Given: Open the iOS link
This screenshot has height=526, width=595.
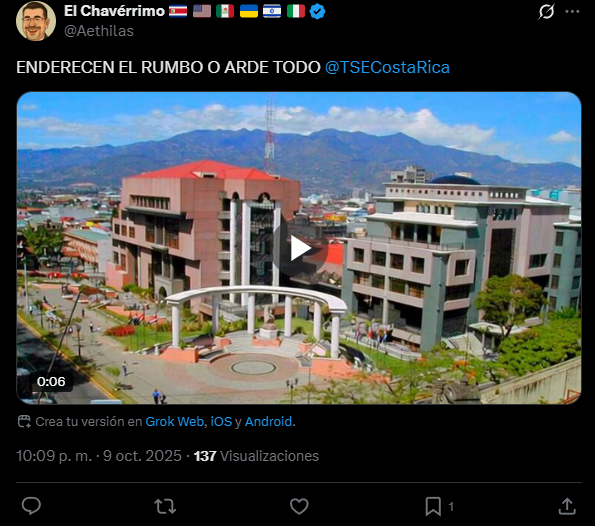Looking at the screenshot, I should pos(221,422).
